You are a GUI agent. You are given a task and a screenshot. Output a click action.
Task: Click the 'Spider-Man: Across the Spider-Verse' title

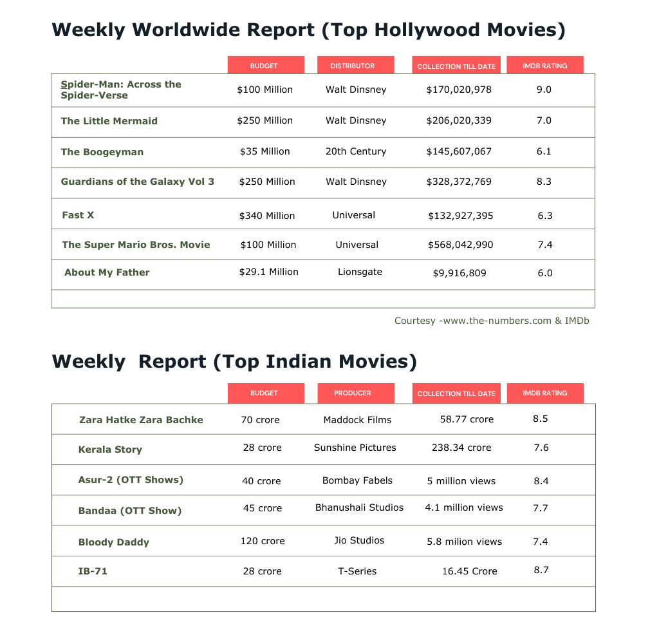coord(121,90)
